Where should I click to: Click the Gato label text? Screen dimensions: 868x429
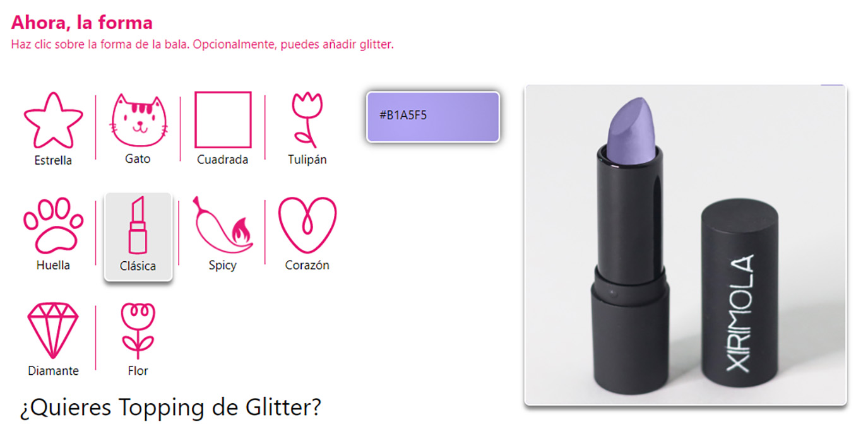pos(138,158)
